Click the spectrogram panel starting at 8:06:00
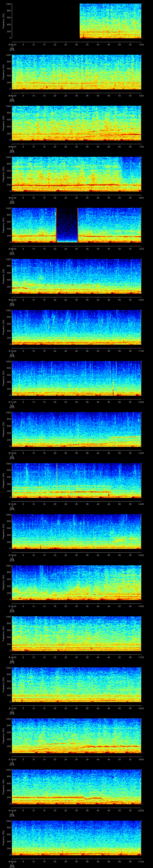The height and width of the screenshot is (868, 153). [x=77, y=123]
